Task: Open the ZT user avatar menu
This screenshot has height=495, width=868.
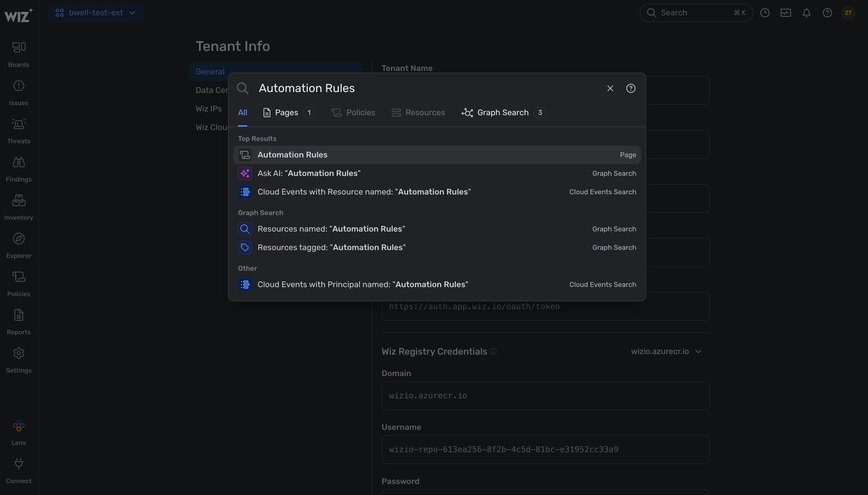Action: click(848, 13)
